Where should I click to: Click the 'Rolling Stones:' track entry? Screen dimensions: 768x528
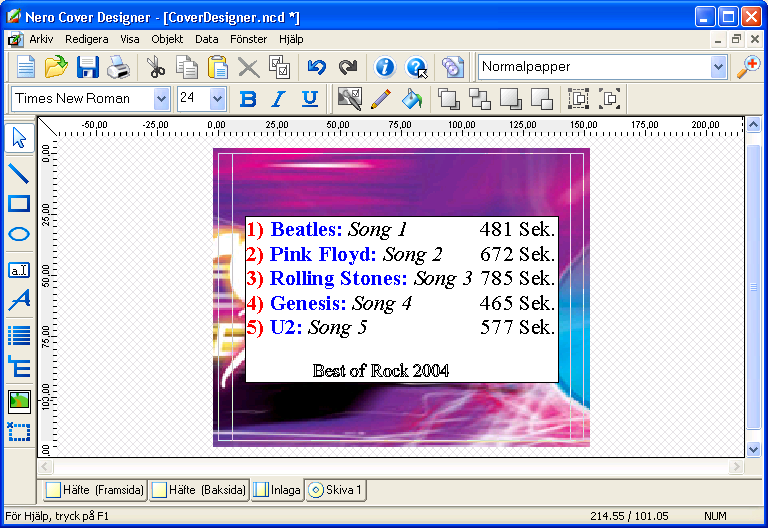coord(338,278)
